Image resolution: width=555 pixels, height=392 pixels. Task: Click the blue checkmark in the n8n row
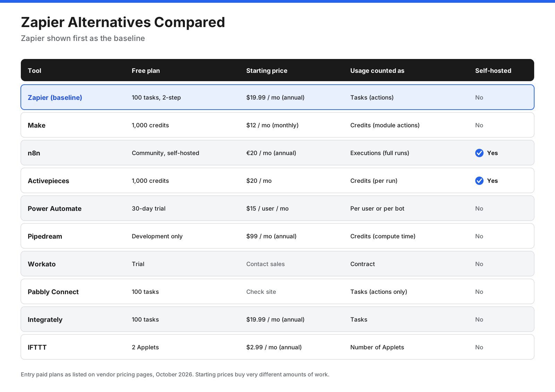pyautogui.click(x=479, y=153)
